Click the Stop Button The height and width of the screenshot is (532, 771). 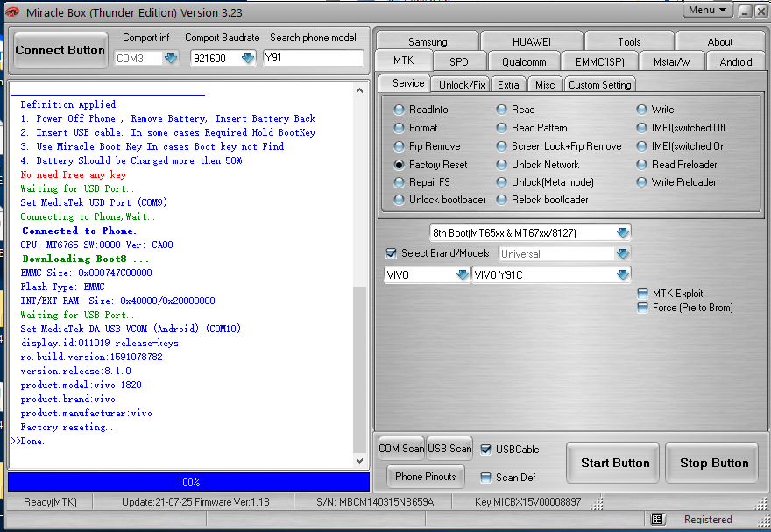pos(711,463)
